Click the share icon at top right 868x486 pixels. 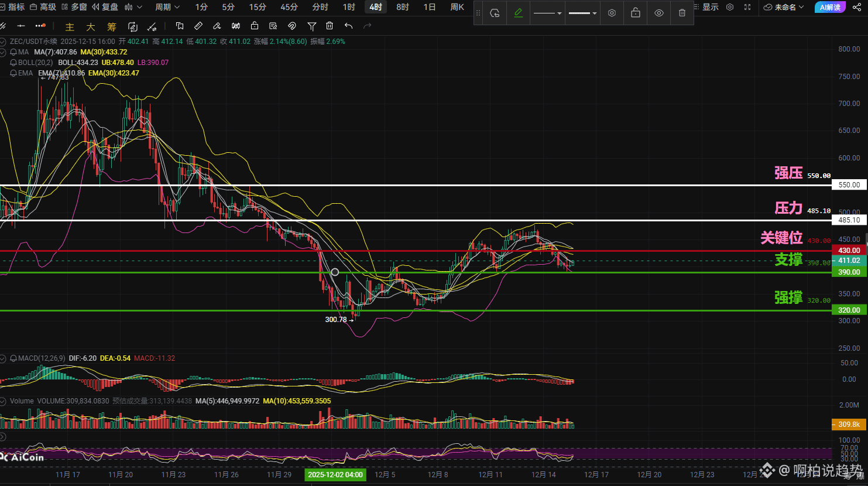coord(857,7)
